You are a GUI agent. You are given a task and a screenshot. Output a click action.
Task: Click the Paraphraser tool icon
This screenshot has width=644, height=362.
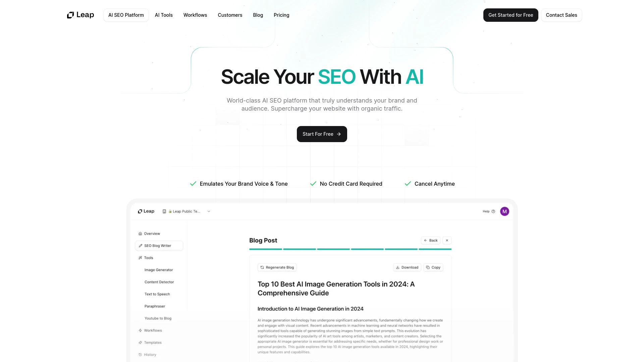point(154,306)
